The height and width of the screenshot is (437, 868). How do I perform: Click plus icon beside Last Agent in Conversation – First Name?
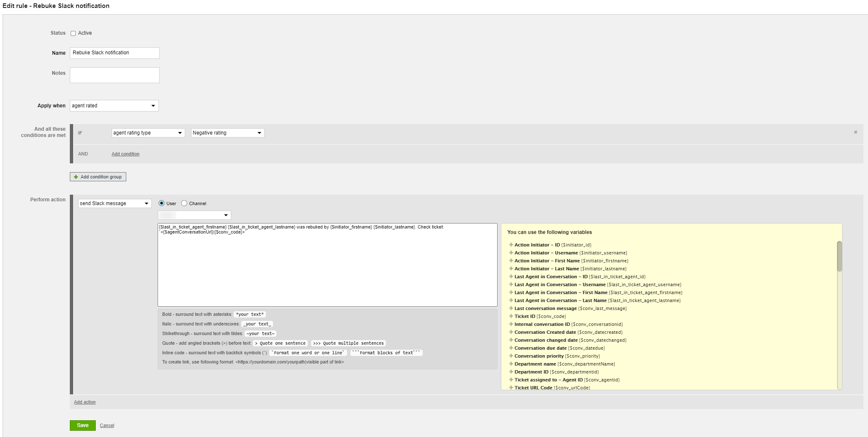[x=511, y=292]
